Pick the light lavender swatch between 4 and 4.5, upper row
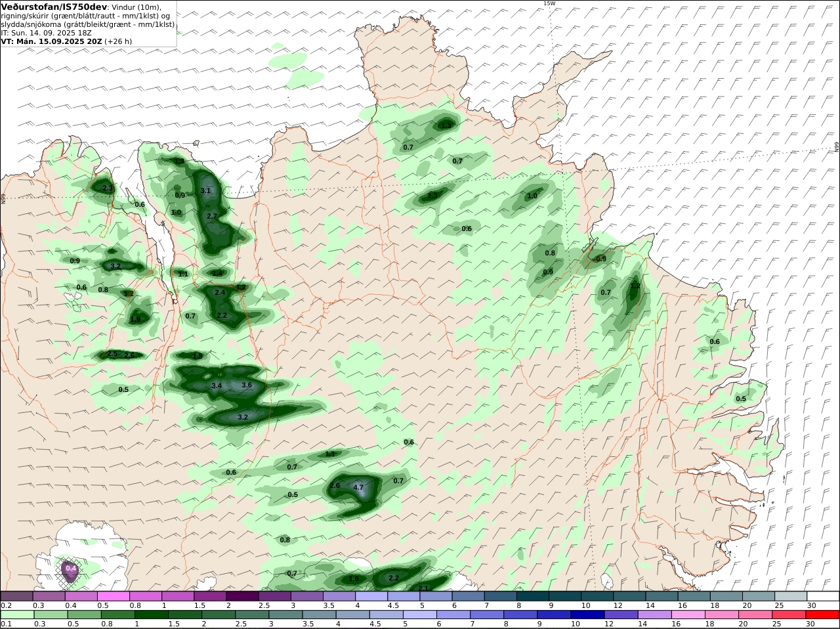840x629 pixels. [371, 596]
